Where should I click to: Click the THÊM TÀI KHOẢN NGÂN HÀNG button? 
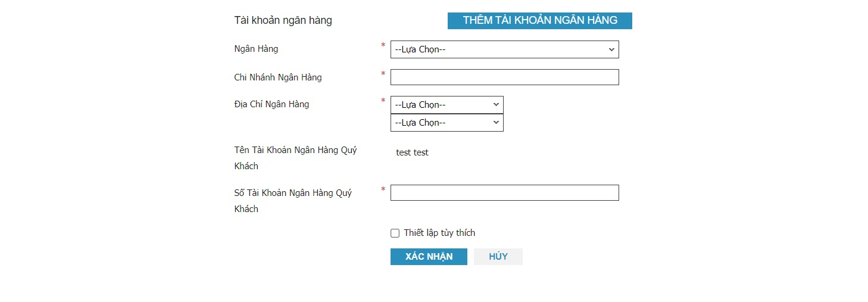pos(539,21)
